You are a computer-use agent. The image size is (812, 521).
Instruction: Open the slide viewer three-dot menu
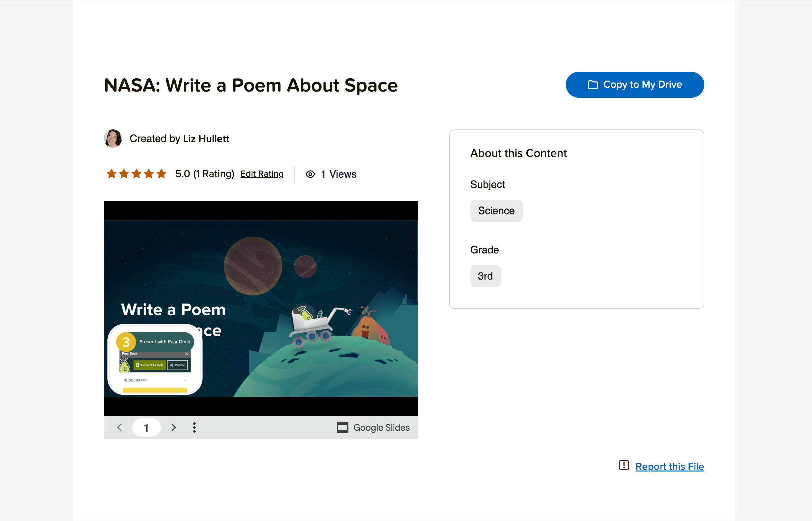click(x=194, y=427)
